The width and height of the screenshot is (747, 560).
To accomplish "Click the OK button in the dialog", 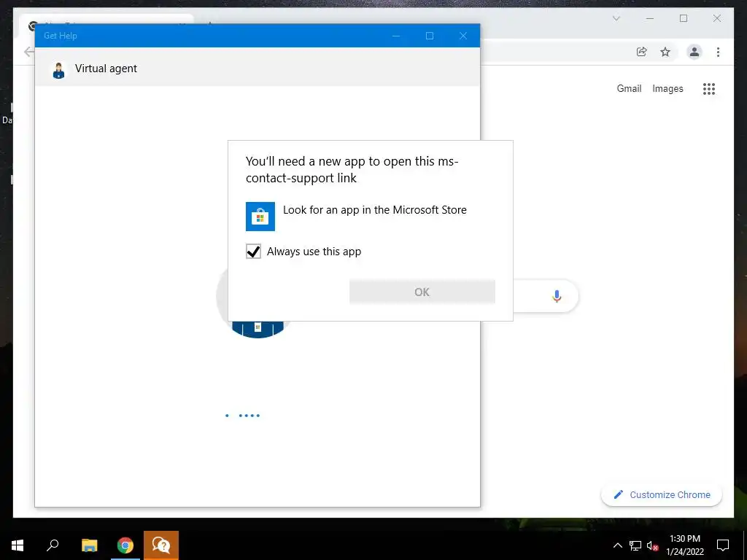I will pos(422,292).
